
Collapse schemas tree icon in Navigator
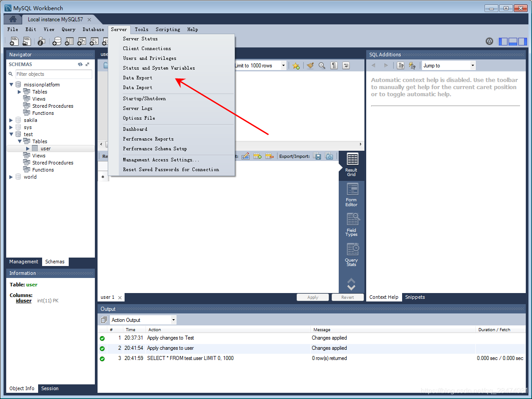[x=87, y=64]
